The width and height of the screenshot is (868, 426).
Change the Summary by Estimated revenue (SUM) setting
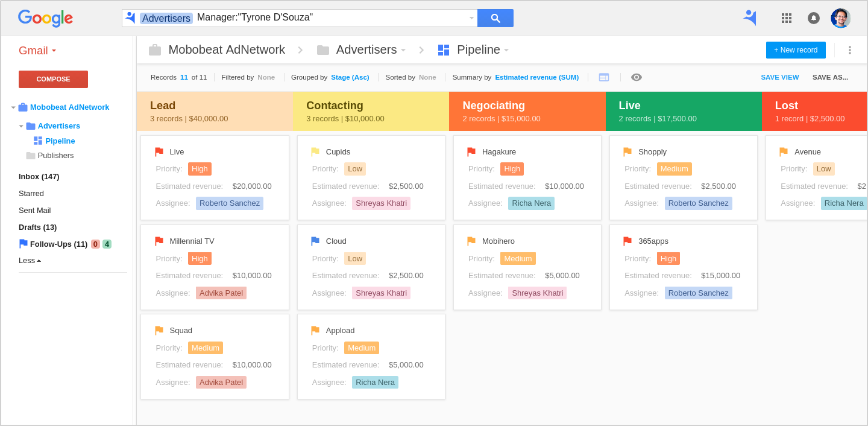[x=537, y=77]
